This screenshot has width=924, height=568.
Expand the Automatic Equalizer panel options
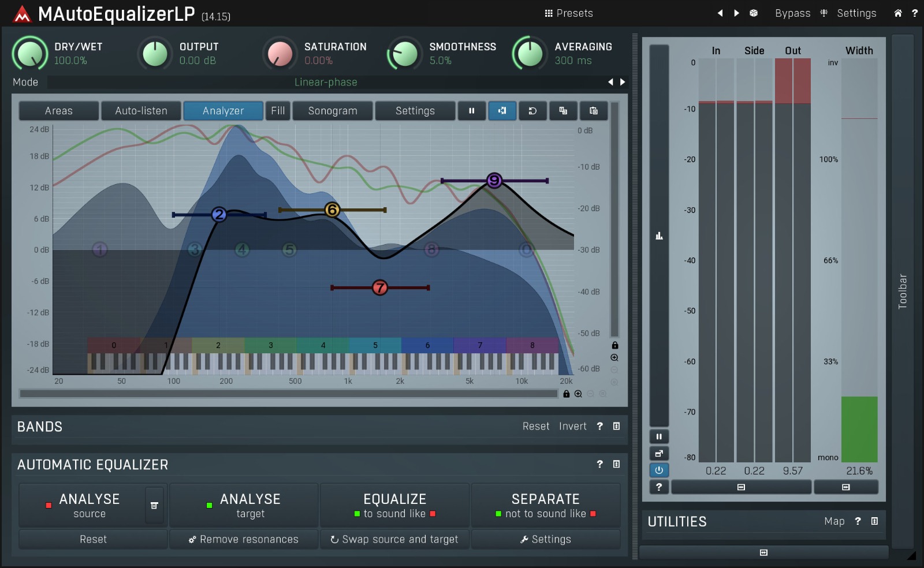[616, 464]
